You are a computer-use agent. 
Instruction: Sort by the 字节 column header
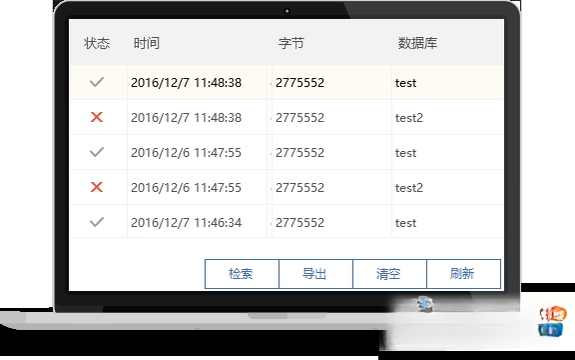[291, 43]
